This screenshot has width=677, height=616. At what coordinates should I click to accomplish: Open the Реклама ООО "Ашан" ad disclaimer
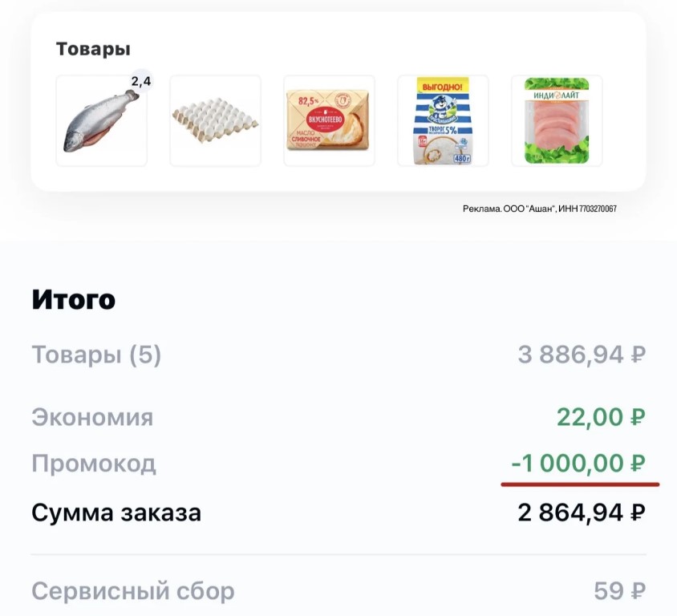(x=539, y=209)
